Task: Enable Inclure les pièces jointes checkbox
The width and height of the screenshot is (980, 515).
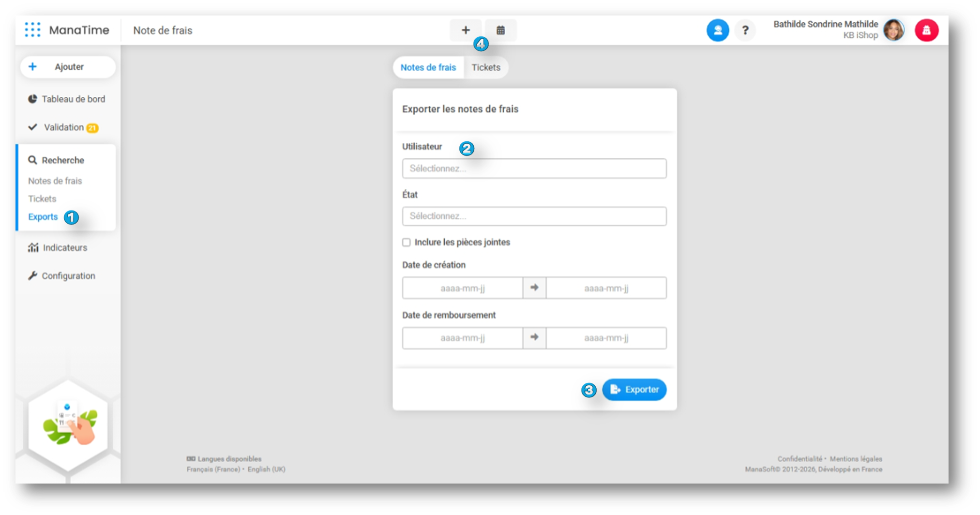Action: click(407, 242)
